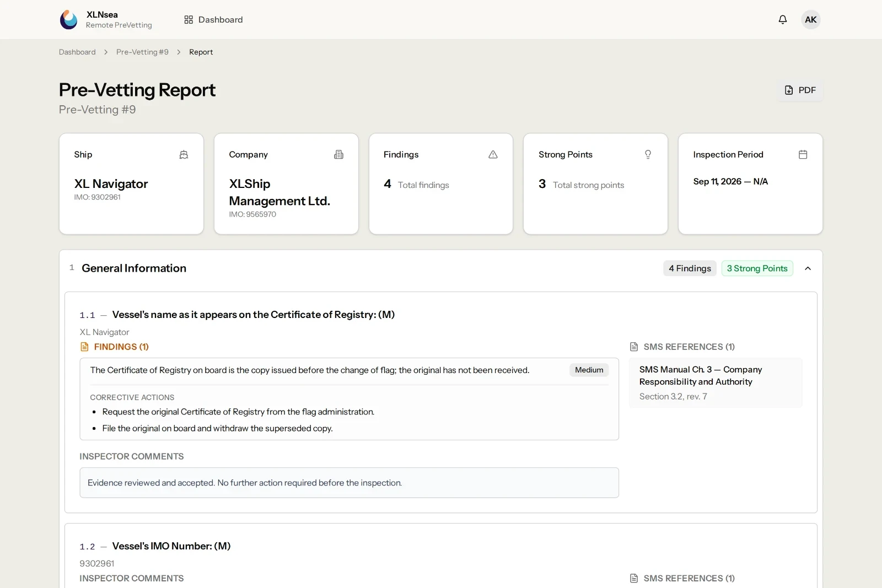Select XLShip Management Ltd. company name

coord(279,192)
